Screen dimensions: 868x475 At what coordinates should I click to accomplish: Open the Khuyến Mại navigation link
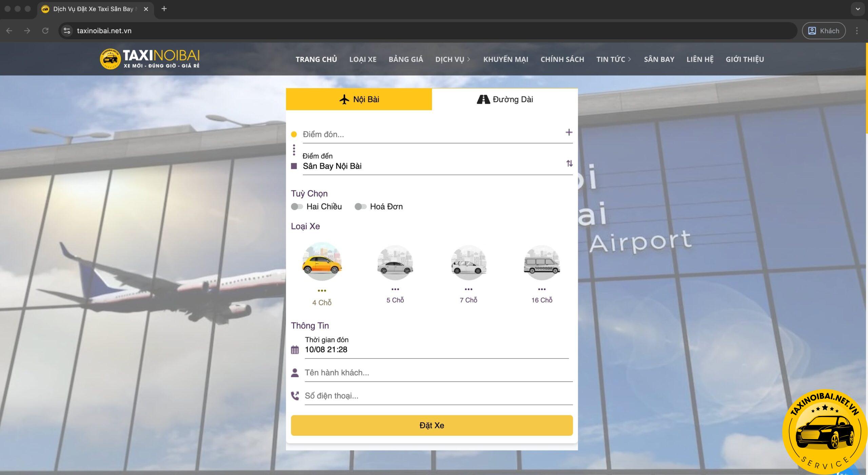click(505, 59)
